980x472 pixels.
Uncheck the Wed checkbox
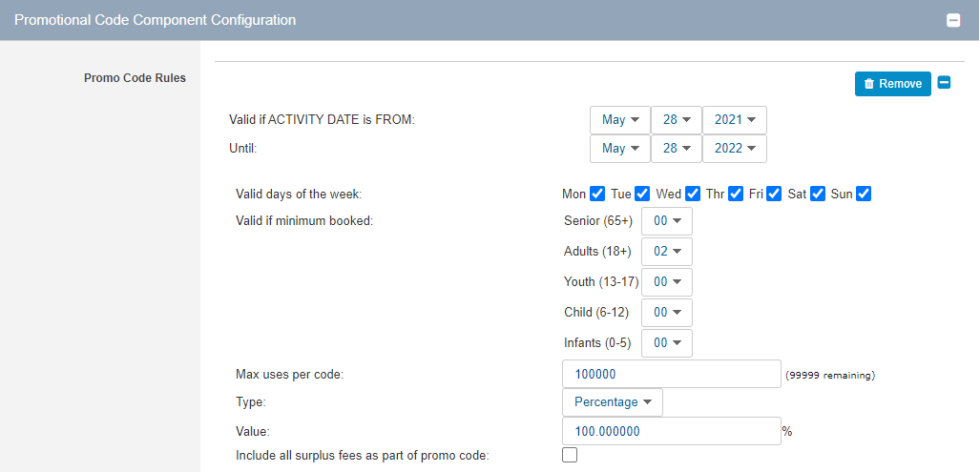(x=693, y=194)
